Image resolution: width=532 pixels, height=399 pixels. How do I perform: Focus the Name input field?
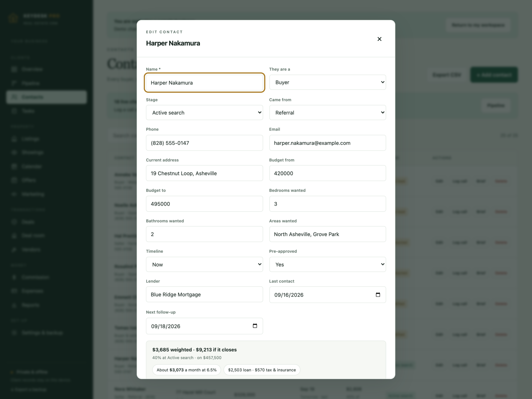pyautogui.click(x=204, y=83)
